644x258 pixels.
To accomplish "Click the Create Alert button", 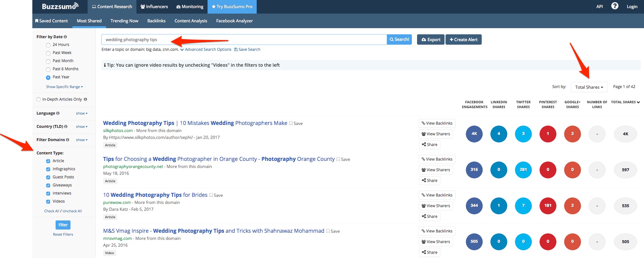I will coord(464,39).
